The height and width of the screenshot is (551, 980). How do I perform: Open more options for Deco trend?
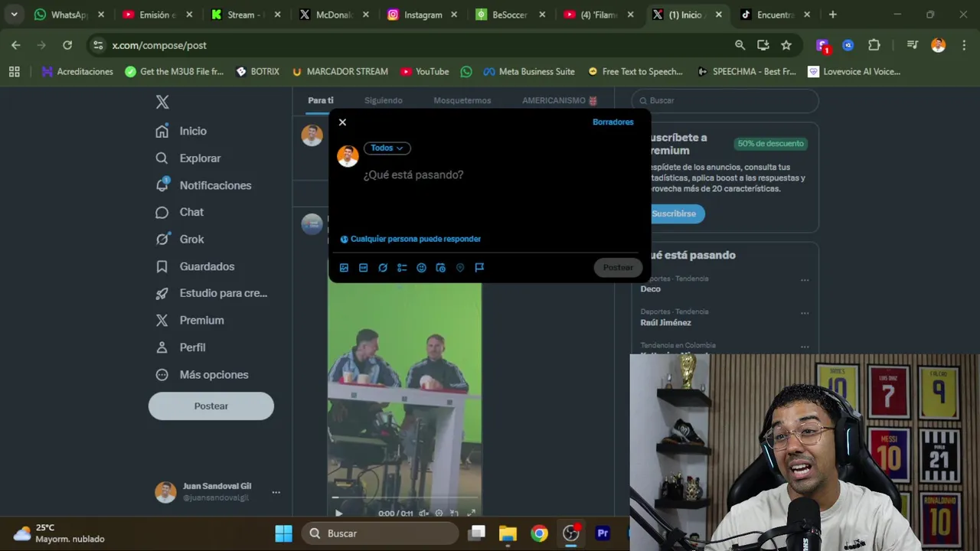tap(805, 280)
